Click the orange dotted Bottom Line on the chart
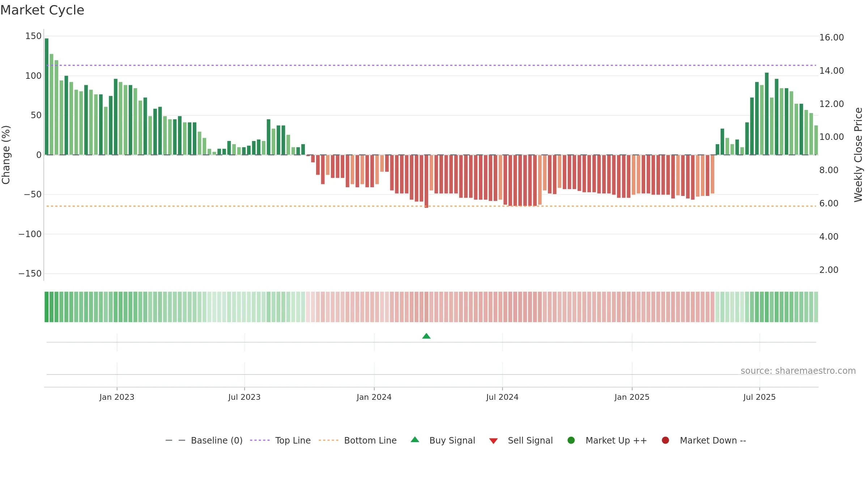Screen dimensions: 868x488 [x=431, y=206]
